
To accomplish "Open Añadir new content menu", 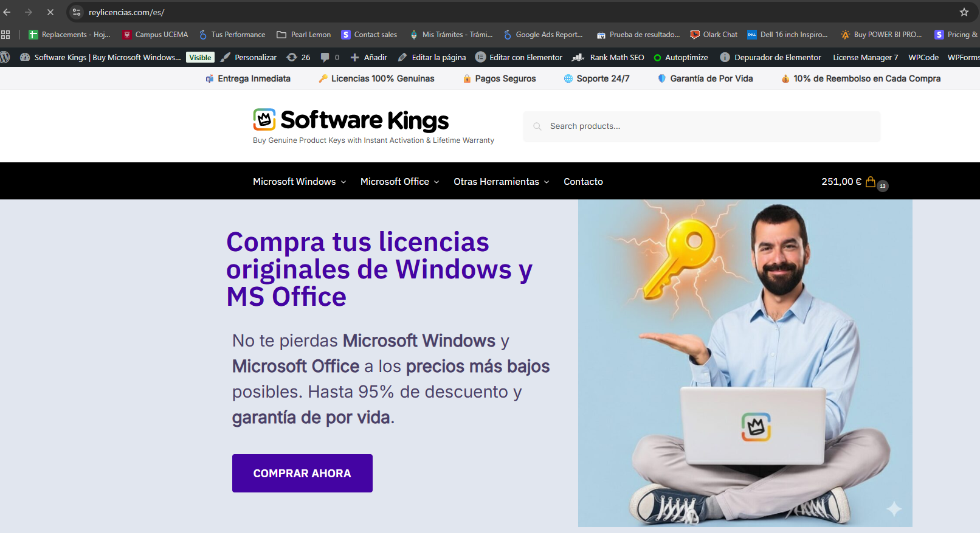I will point(369,57).
